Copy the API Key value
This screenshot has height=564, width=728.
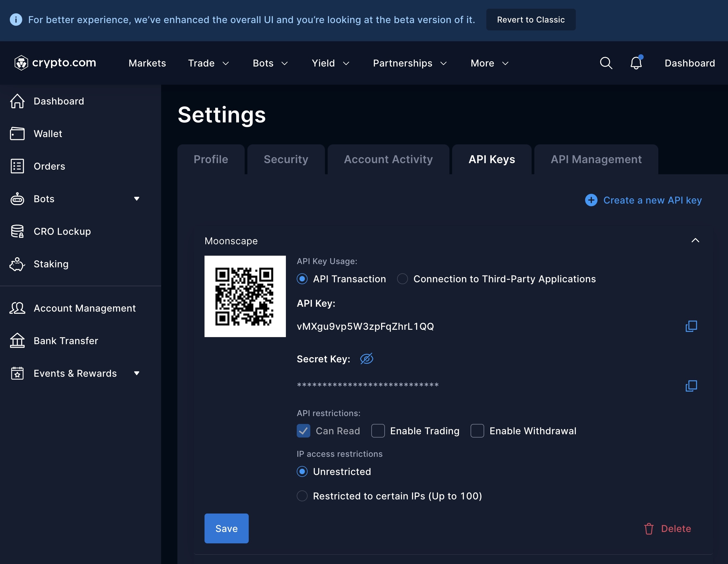(x=691, y=326)
